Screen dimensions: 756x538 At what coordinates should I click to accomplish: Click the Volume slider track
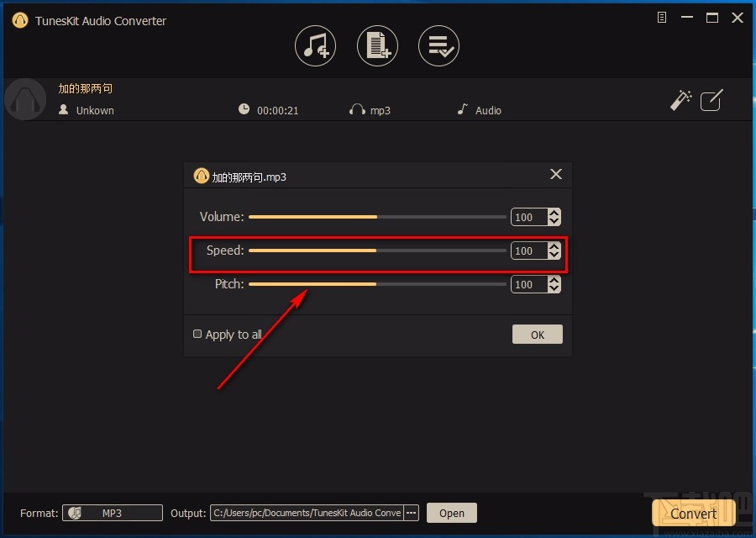[377, 217]
